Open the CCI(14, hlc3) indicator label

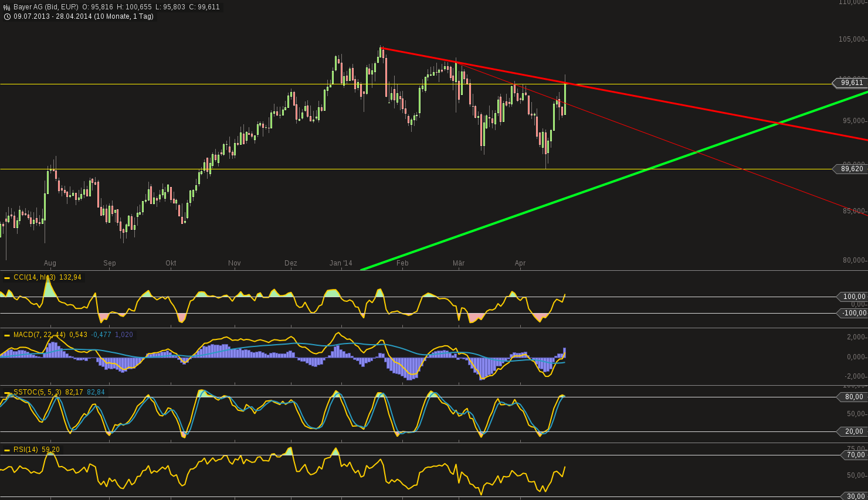35,277
